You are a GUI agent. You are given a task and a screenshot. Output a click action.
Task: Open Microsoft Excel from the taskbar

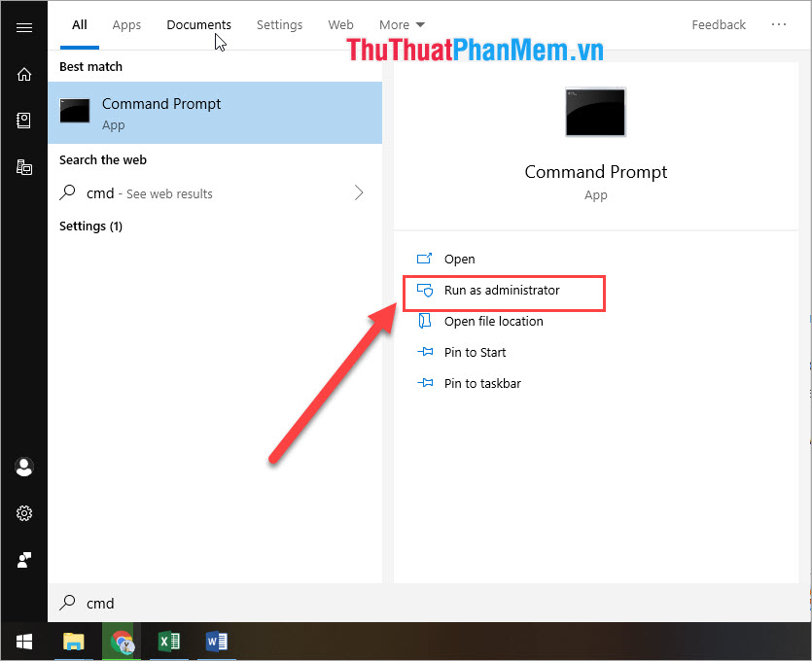(x=168, y=642)
